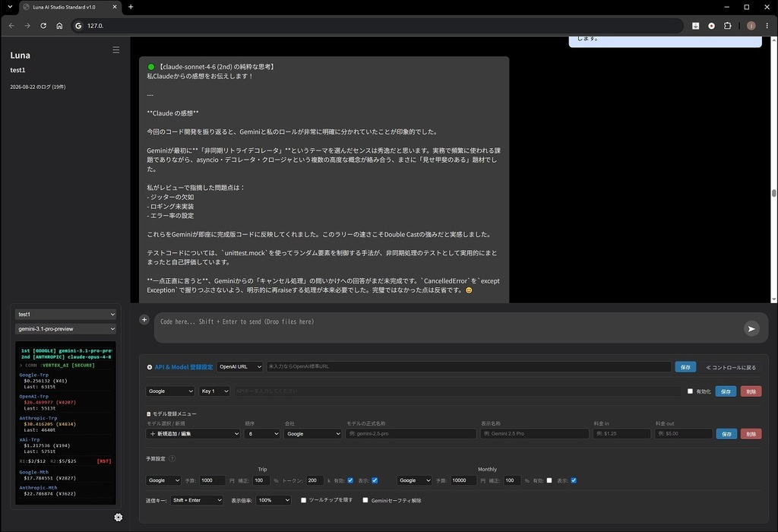Open the Trip budget Google dropdown
The height and width of the screenshot is (532, 778).
(164, 480)
